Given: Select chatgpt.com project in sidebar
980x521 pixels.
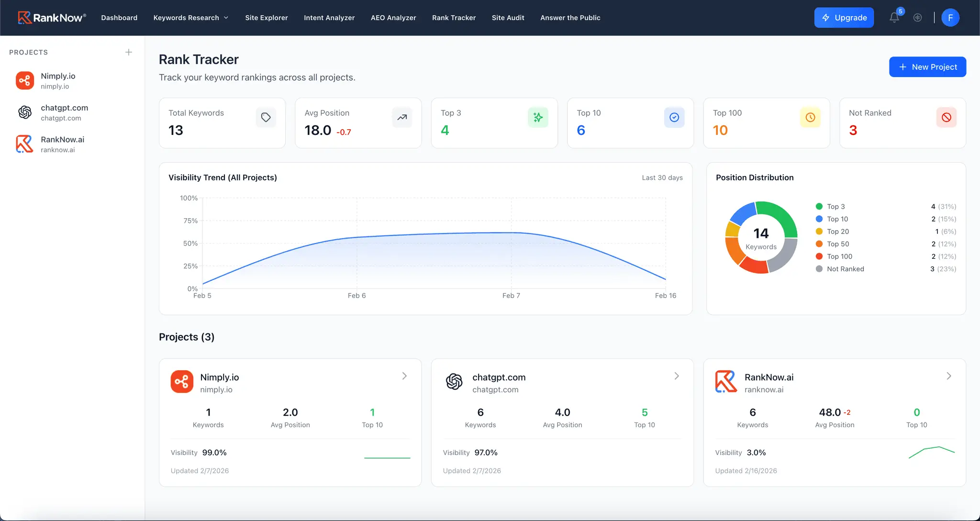Looking at the screenshot, I should tap(72, 112).
